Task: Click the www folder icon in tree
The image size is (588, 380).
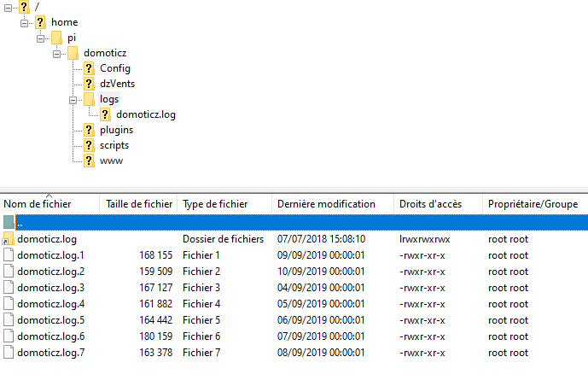Action: (89, 161)
